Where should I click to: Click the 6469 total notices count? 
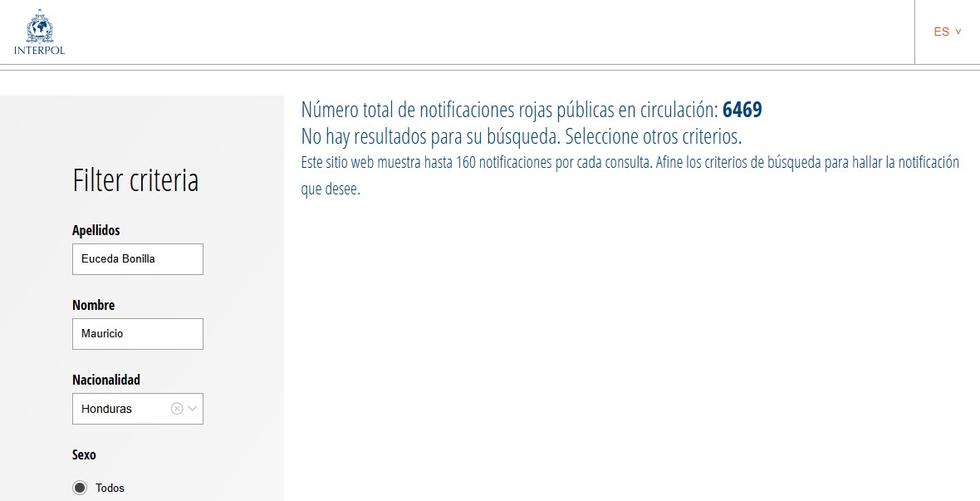point(742,110)
